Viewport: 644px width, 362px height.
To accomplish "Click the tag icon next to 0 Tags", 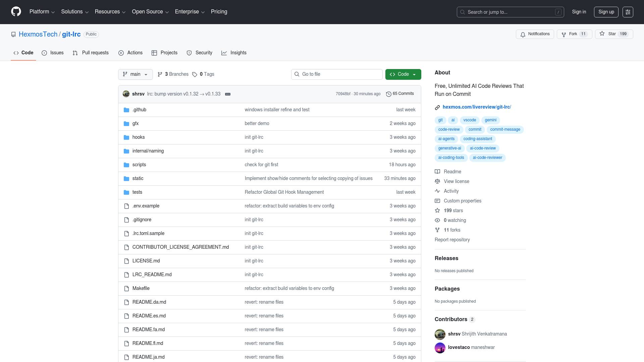I will 195,74.
